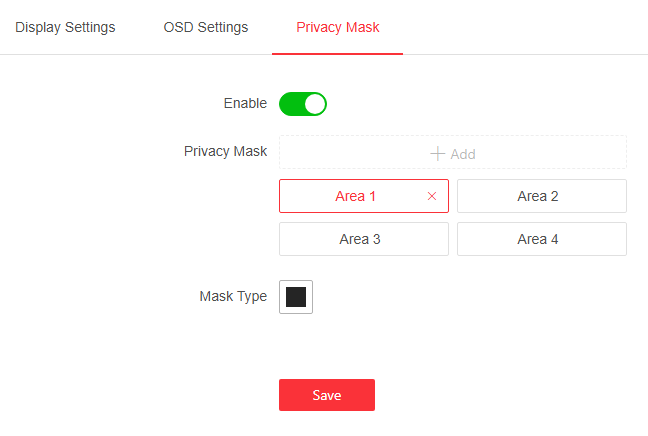Open the OSD Settings tab
Viewport: 648px width, 436px height.
coord(205,27)
